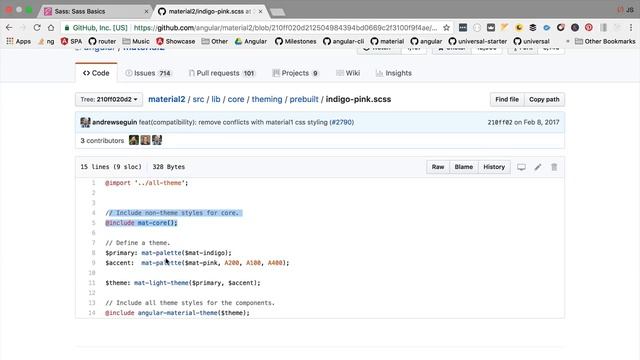Click line number 5 in the code
The width and height of the screenshot is (640, 360).
93,223
